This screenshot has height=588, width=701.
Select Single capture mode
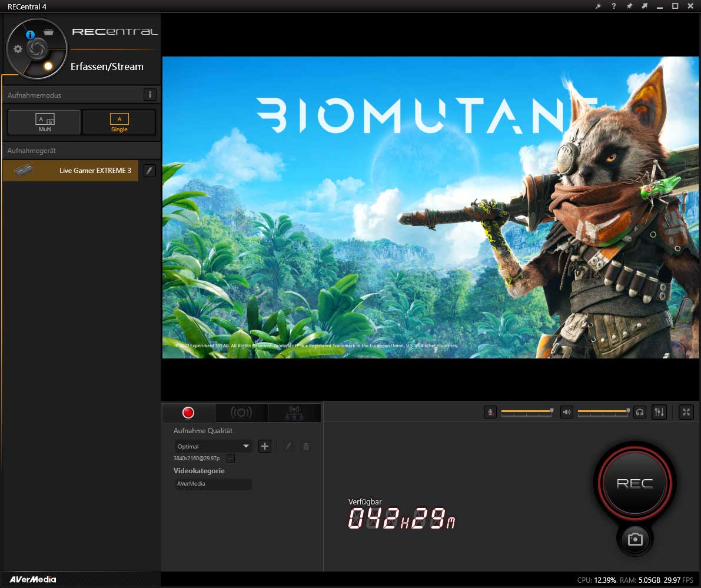point(119,122)
